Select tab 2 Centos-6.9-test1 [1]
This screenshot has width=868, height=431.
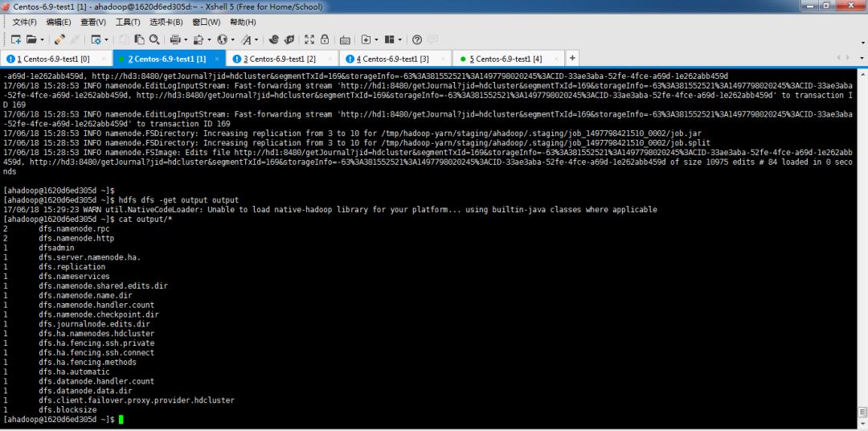[169, 59]
